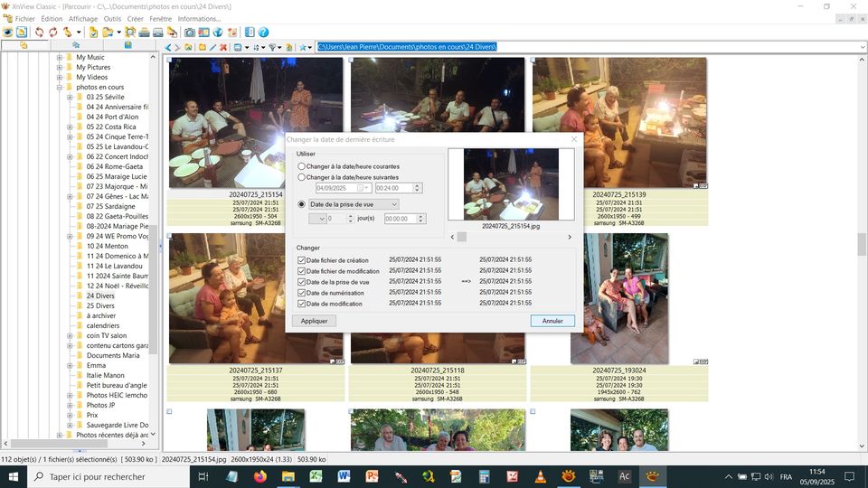Viewport: 868px width, 488px height.
Task: Open the Édition menu
Action: [x=52, y=19]
